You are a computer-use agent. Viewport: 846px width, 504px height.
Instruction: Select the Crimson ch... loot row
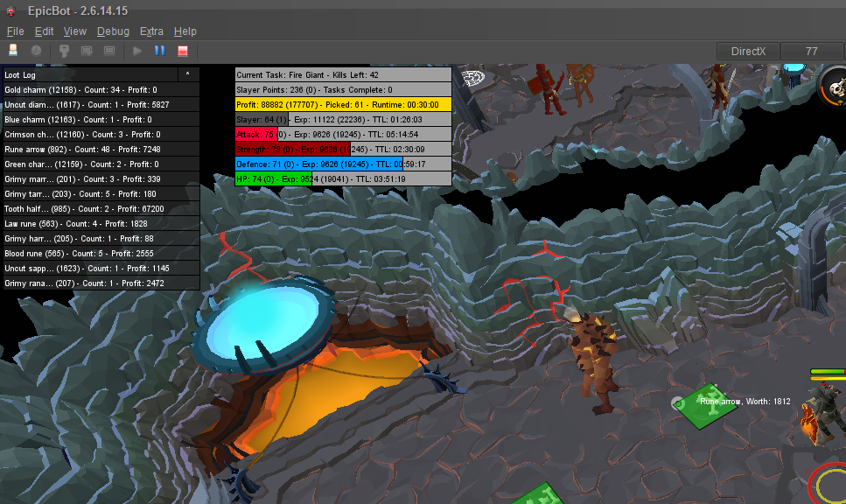[x=101, y=135]
